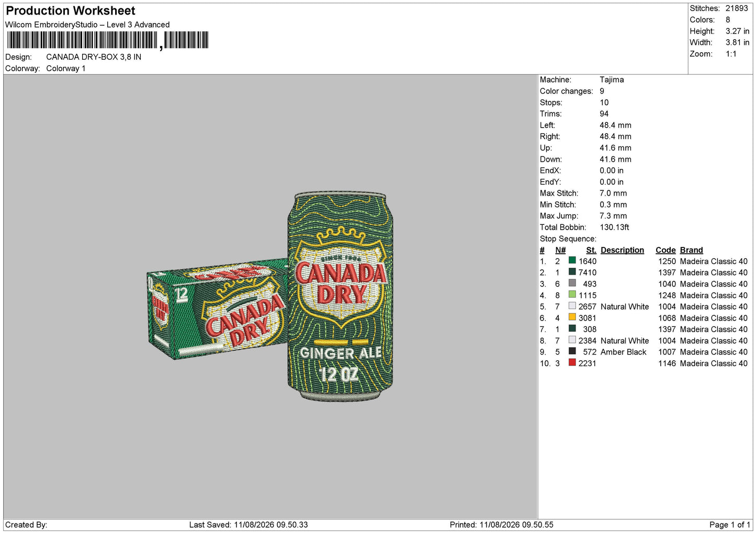The height and width of the screenshot is (534, 756).
Task: Click the Max Stitch value 7.0 mm
Action: tap(613, 193)
